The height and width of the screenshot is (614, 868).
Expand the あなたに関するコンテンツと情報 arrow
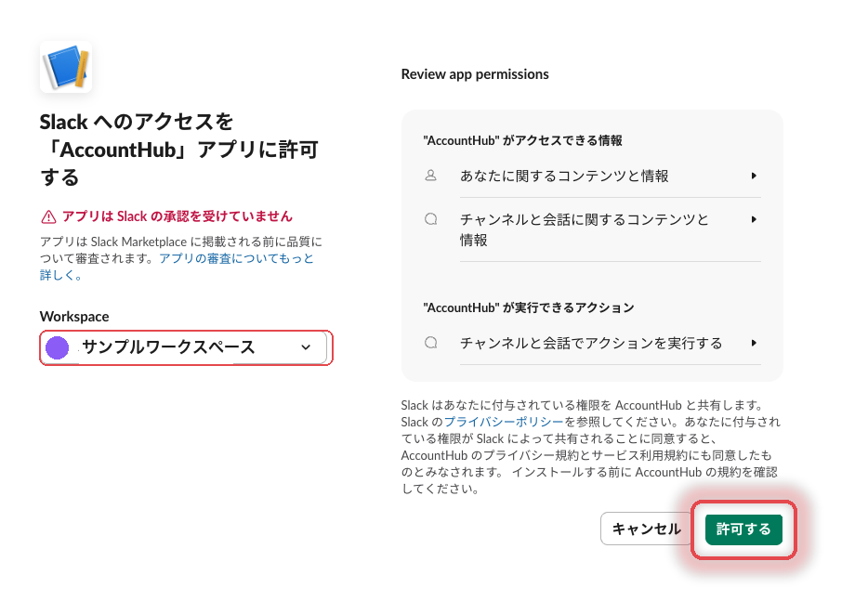(x=754, y=176)
